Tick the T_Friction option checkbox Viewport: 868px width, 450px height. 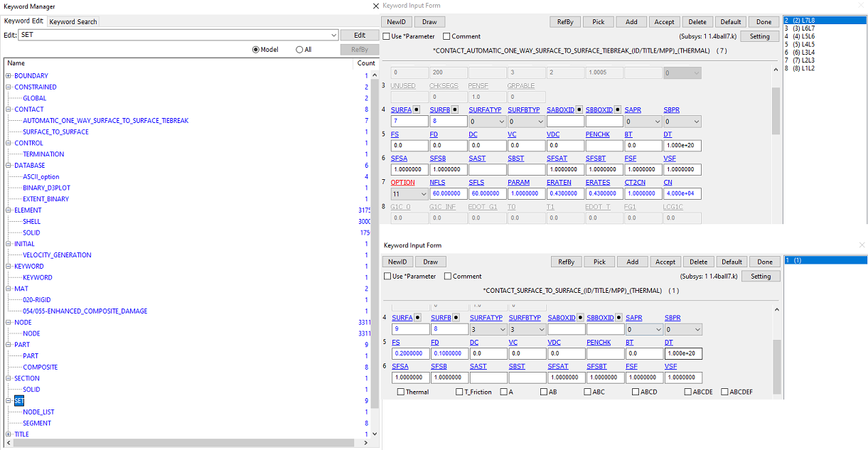click(x=459, y=392)
